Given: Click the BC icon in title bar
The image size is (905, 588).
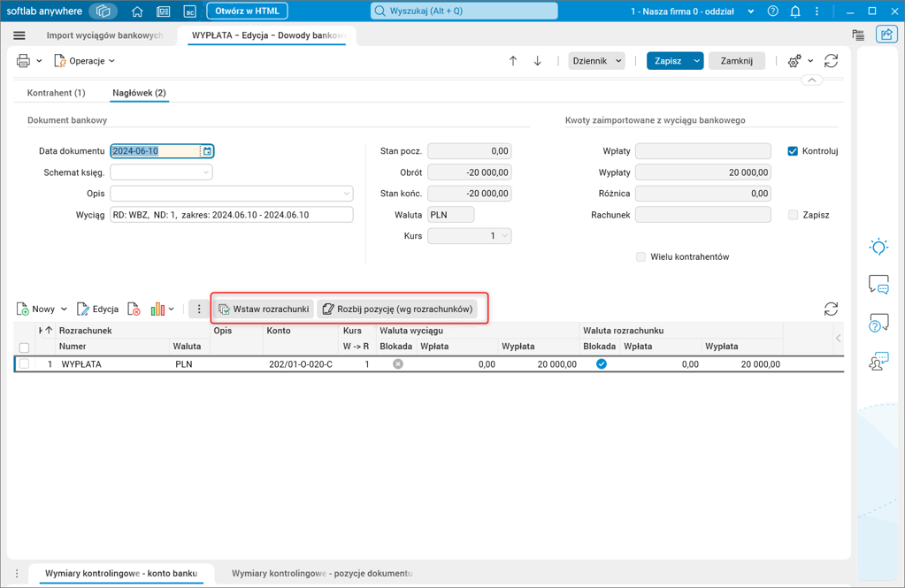Looking at the screenshot, I should pyautogui.click(x=189, y=11).
